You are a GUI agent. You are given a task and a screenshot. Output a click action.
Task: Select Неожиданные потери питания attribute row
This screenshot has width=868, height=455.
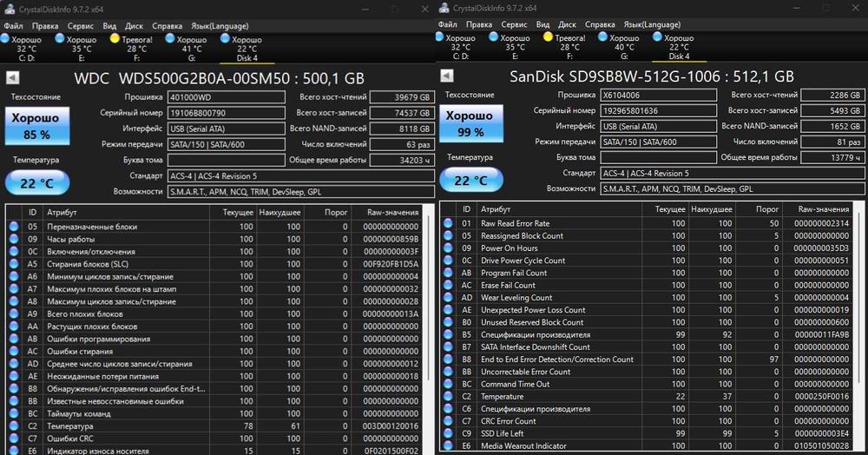pyautogui.click(x=214, y=376)
